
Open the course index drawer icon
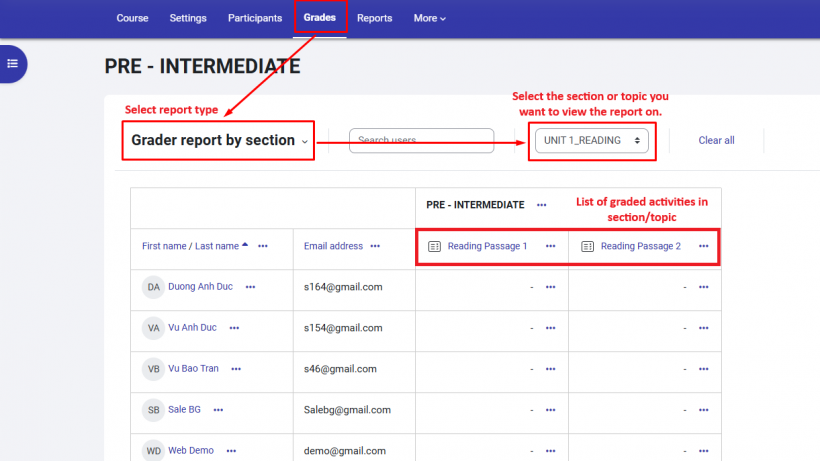tap(13, 64)
